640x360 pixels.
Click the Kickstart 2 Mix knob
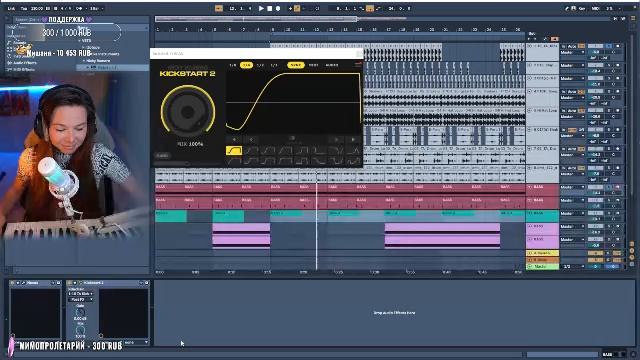(188, 111)
